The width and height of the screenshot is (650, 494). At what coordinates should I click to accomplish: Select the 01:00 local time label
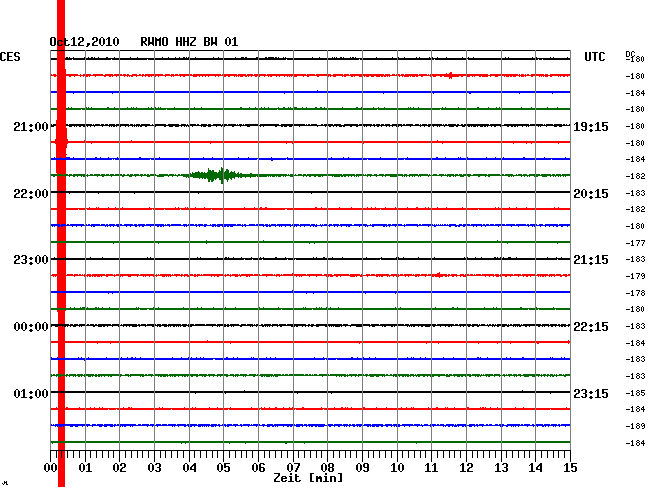[31, 393]
